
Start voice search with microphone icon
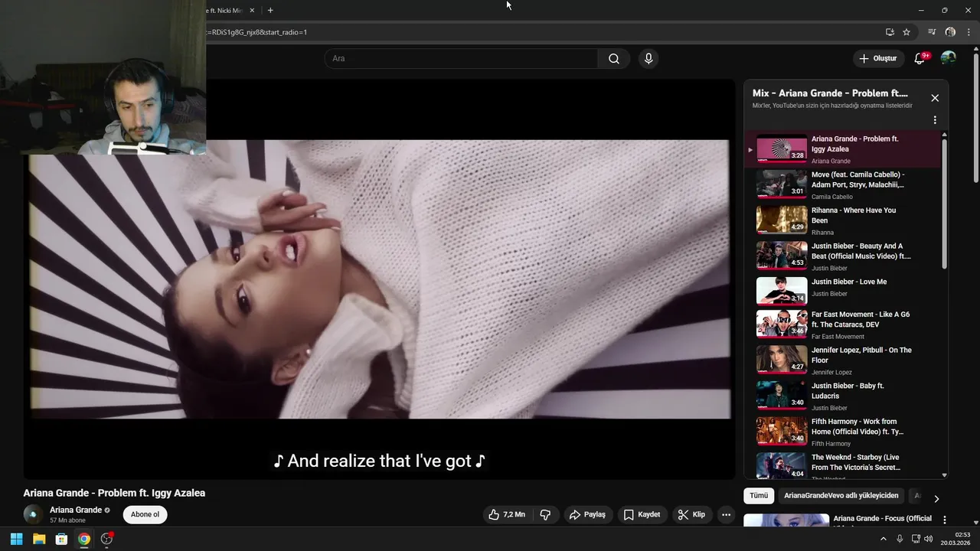[648, 59]
